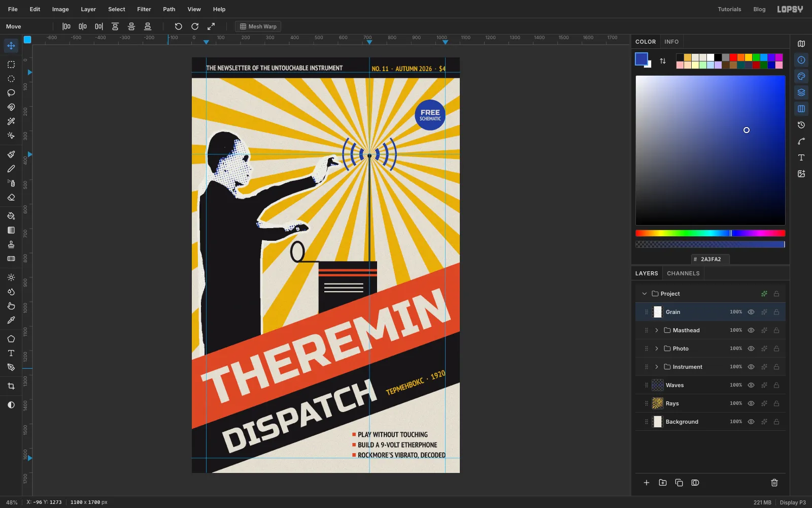
Task: Click the Display P3 status entry
Action: click(x=793, y=502)
